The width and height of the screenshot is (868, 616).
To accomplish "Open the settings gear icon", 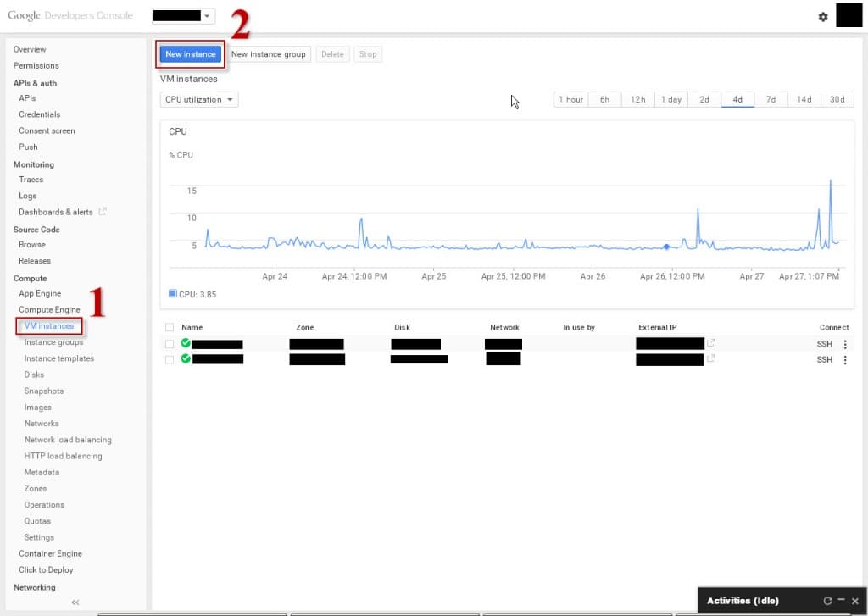I will 822,17.
